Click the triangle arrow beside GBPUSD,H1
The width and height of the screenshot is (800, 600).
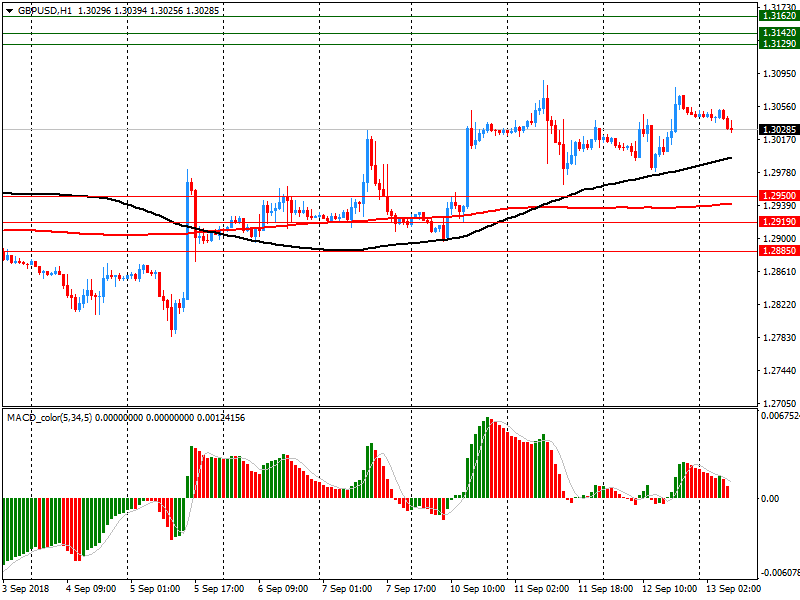click(x=10, y=10)
